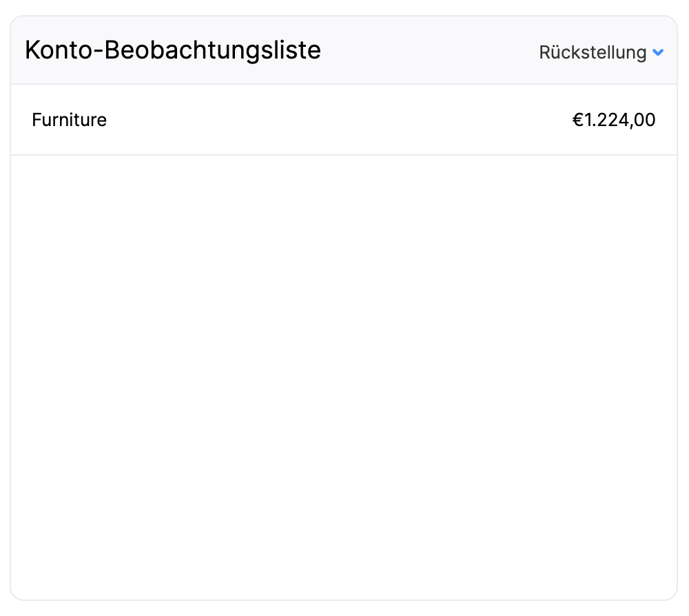Select the Furniture account row
689x616 pixels.
pyautogui.click(x=343, y=120)
